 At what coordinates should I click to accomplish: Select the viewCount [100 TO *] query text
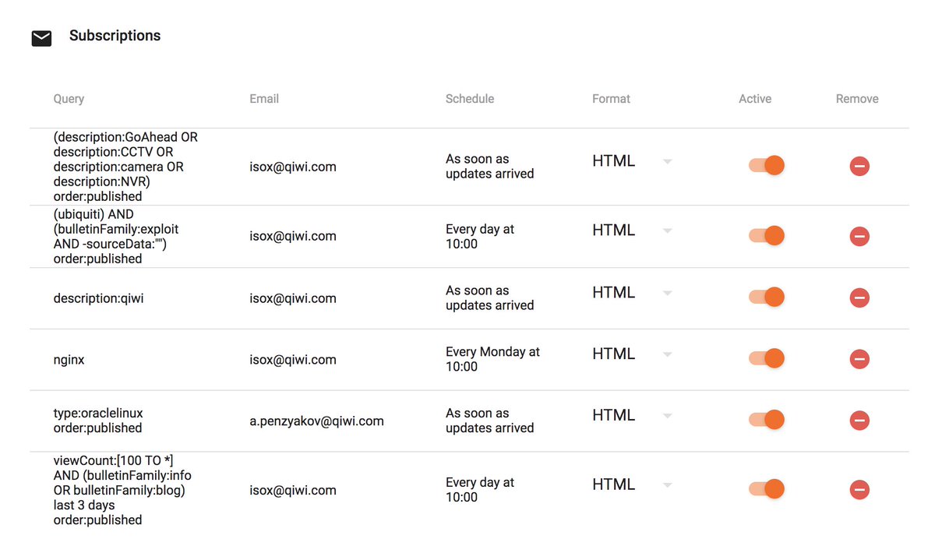coord(122,490)
